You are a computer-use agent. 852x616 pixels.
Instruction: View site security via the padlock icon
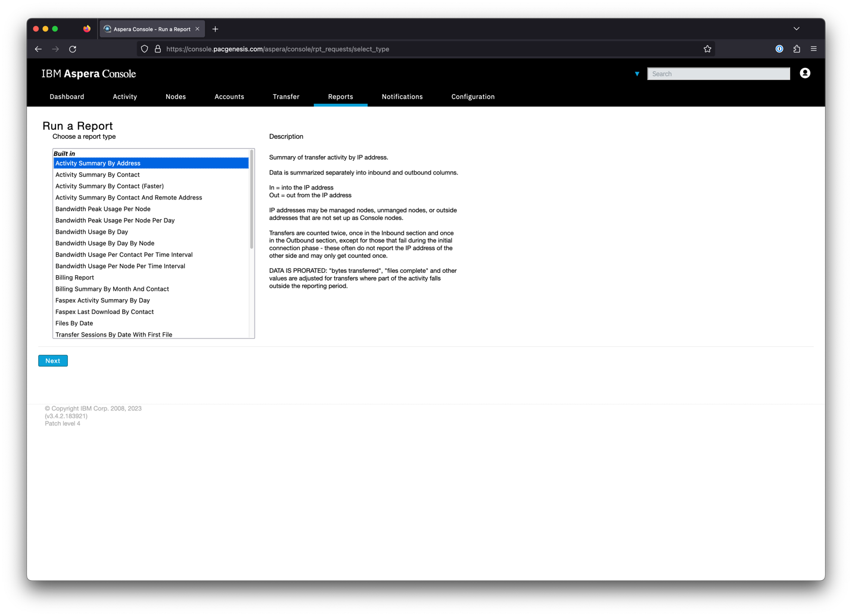(158, 49)
